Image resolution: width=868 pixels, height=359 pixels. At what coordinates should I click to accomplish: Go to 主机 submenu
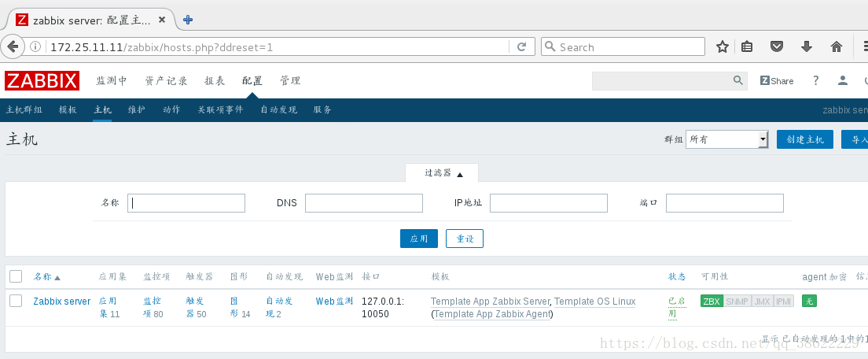(102, 109)
